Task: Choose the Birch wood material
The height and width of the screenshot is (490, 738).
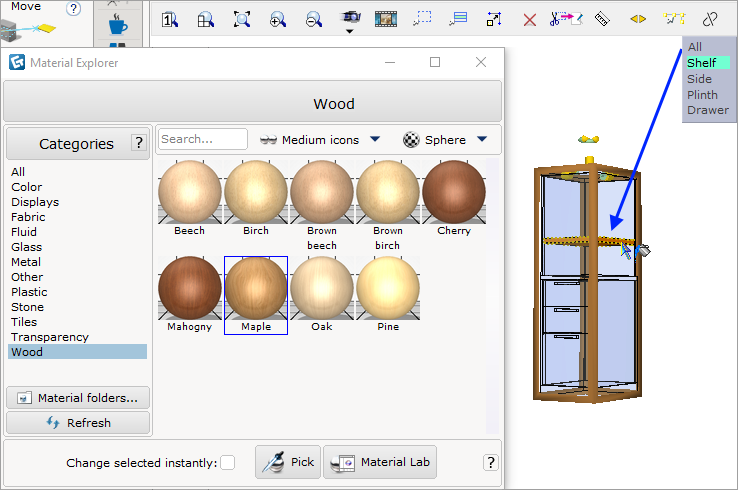Action: pos(256,198)
